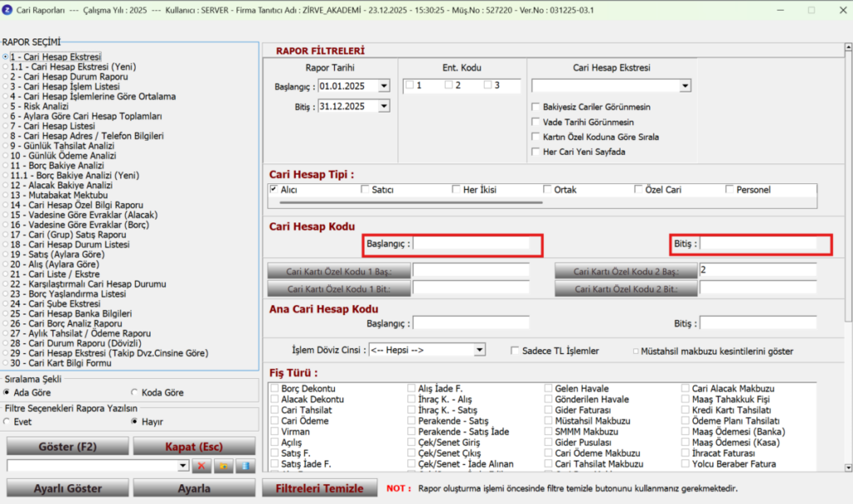Check Kredi Kartı Tahsilatı slip type
This screenshot has height=504, width=853.
pos(686,410)
